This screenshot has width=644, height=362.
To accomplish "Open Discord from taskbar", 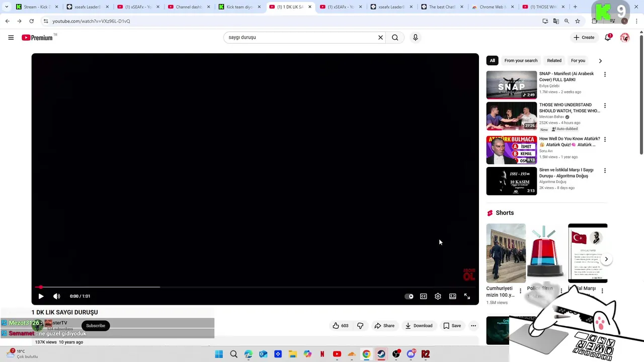I will [411, 354].
